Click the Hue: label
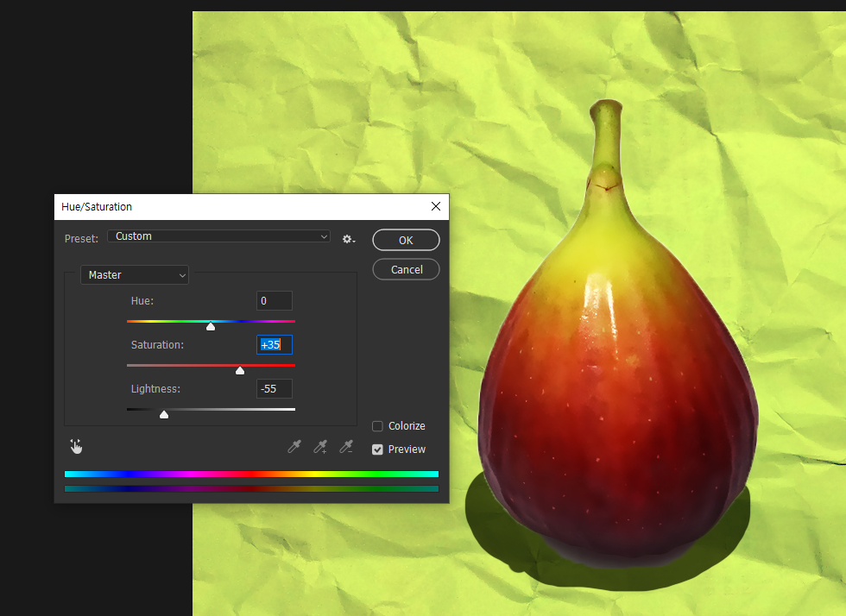Screen dimensions: 846x616 [142, 301]
